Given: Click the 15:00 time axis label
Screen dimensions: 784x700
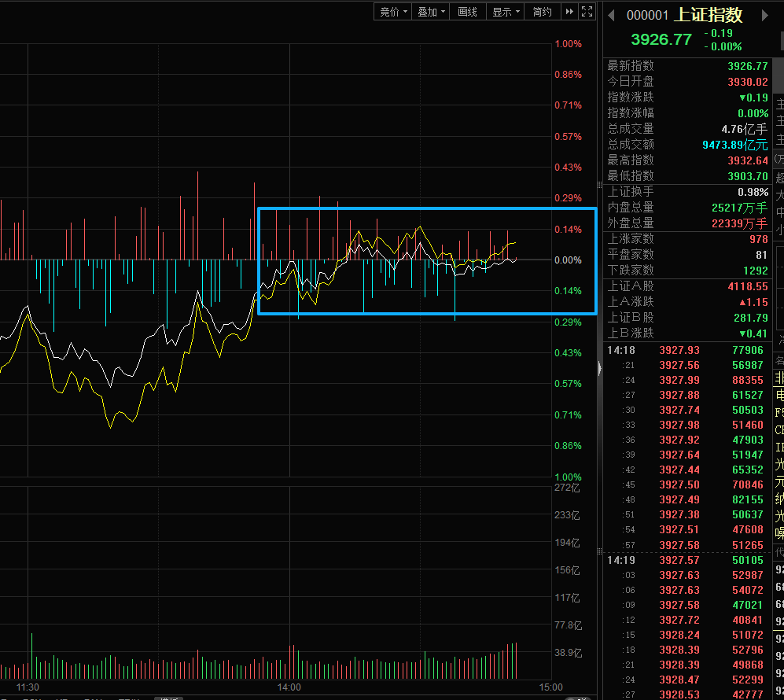Looking at the screenshot, I should pos(550,687).
